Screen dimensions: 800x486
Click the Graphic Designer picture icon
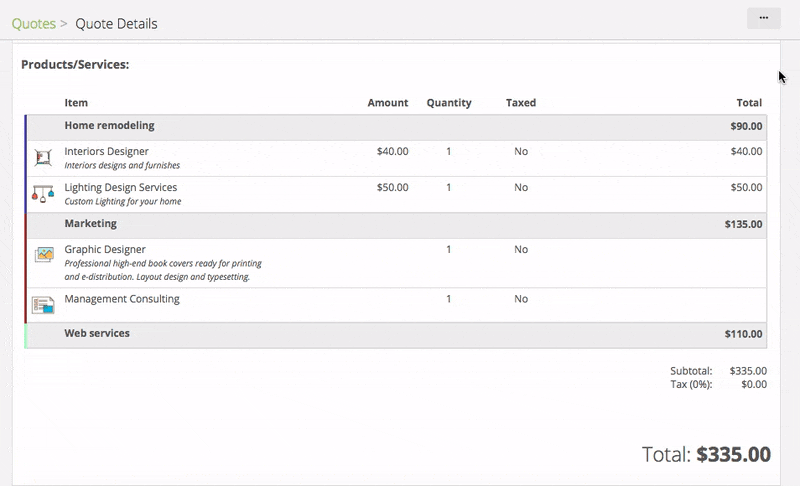(43, 255)
